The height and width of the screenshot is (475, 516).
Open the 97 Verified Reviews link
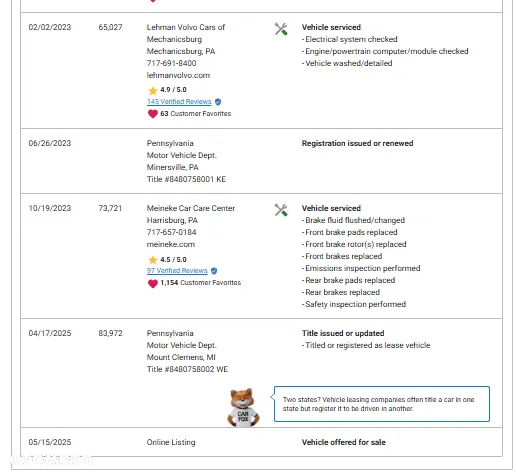[177, 271]
